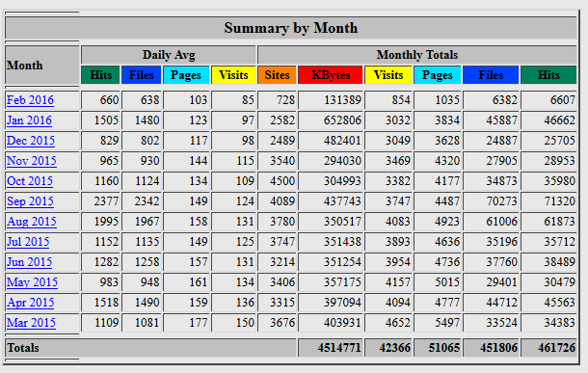
Task: Click the blue Monthly Totals Files header
Action: [x=491, y=75]
